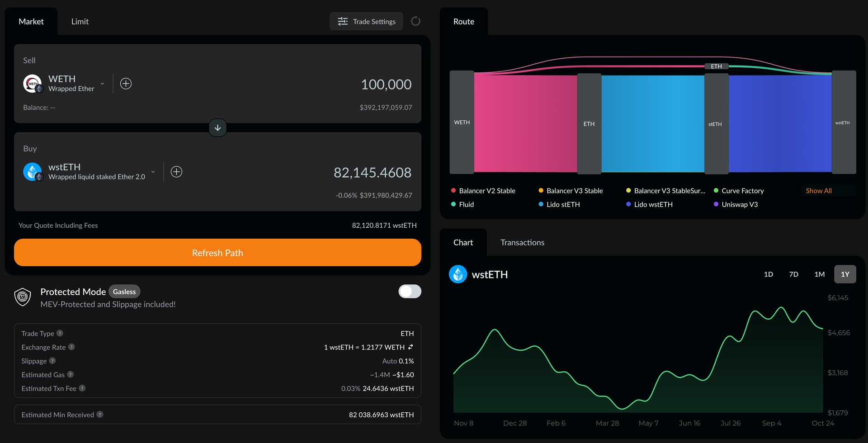The image size is (868, 443).
Task: Click the Protected Mode shield icon
Action: tap(23, 297)
